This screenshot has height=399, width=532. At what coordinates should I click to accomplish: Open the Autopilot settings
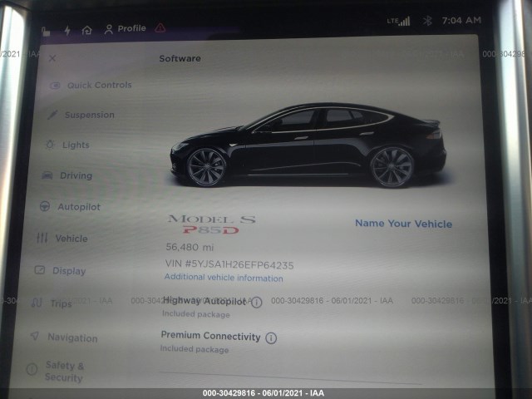pos(70,207)
